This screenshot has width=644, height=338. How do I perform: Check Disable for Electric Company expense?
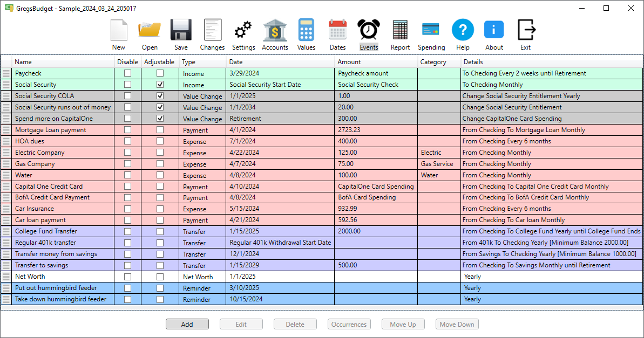(x=128, y=152)
